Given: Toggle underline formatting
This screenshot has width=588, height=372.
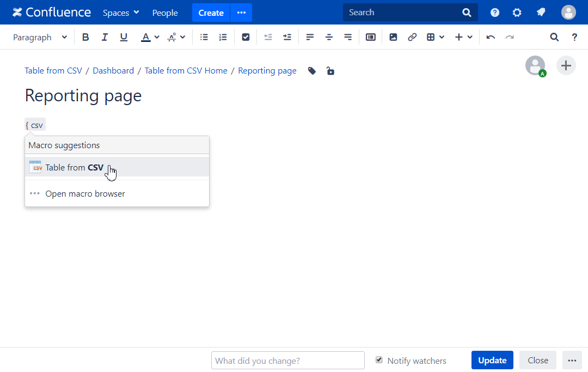Looking at the screenshot, I should pyautogui.click(x=124, y=37).
